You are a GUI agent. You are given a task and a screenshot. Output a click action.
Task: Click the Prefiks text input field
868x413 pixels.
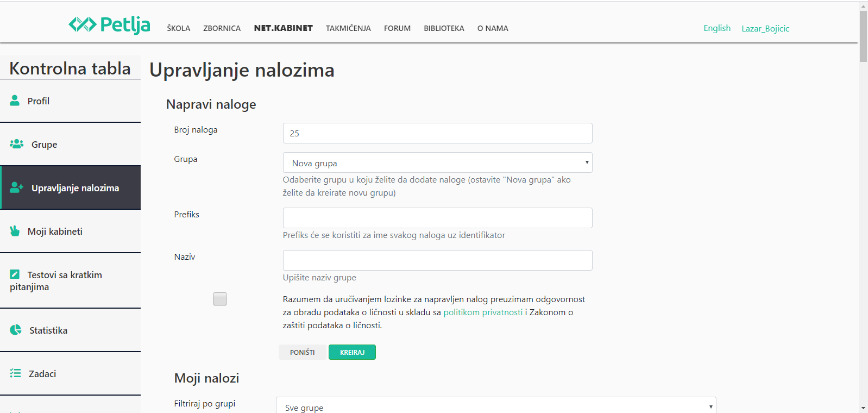pyautogui.click(x=437, y=218)
